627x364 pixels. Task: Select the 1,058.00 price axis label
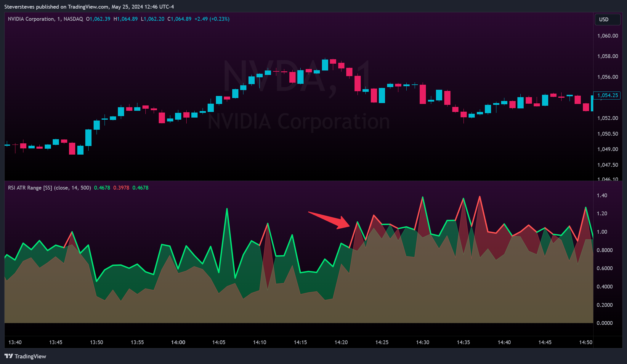click(607, 56)
